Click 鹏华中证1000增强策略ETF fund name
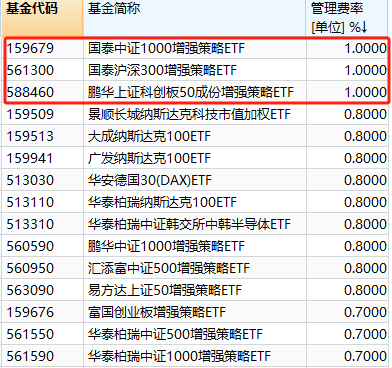The height and width of the screenshot is (368, 392). coord(166,246)
